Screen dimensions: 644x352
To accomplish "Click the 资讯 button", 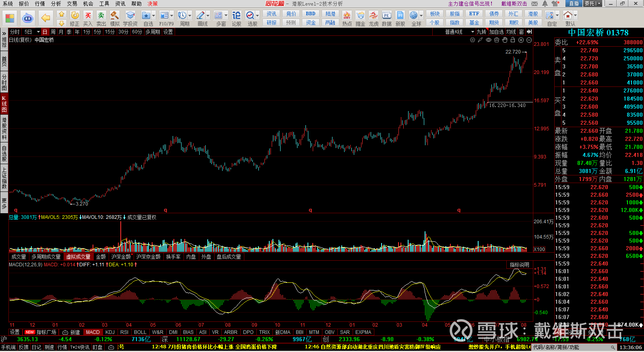I will (271, 14).
